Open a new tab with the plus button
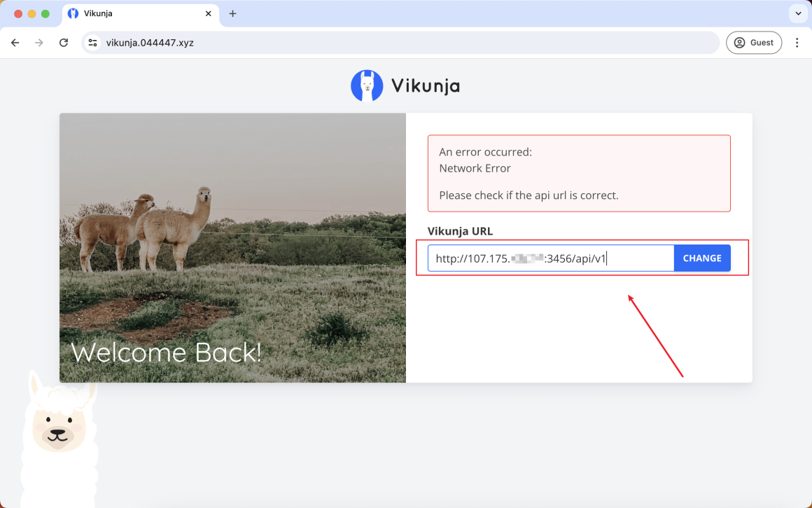Image resolution: width=812 pixels, height=508 pixels. pos(232,13)
